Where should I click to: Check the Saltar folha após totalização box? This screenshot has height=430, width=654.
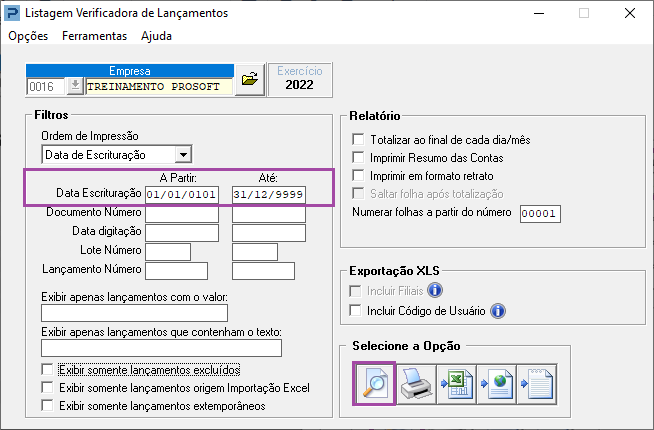pos(358,193)
